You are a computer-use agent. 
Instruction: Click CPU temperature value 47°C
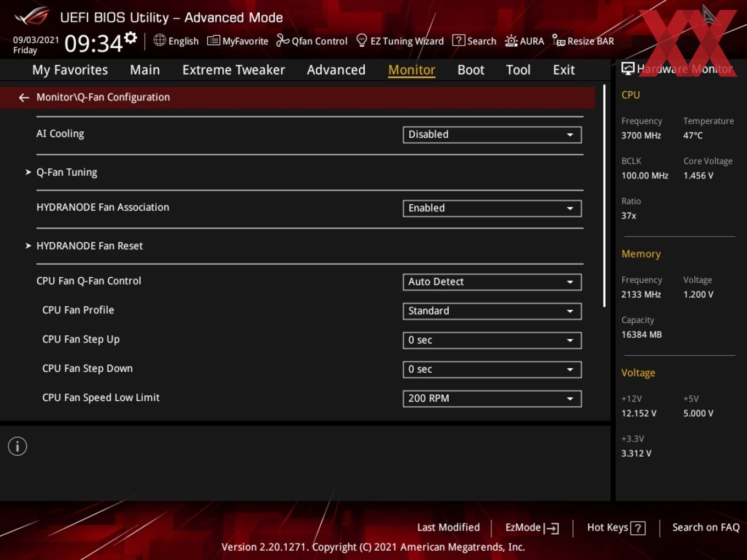[693, 136]
